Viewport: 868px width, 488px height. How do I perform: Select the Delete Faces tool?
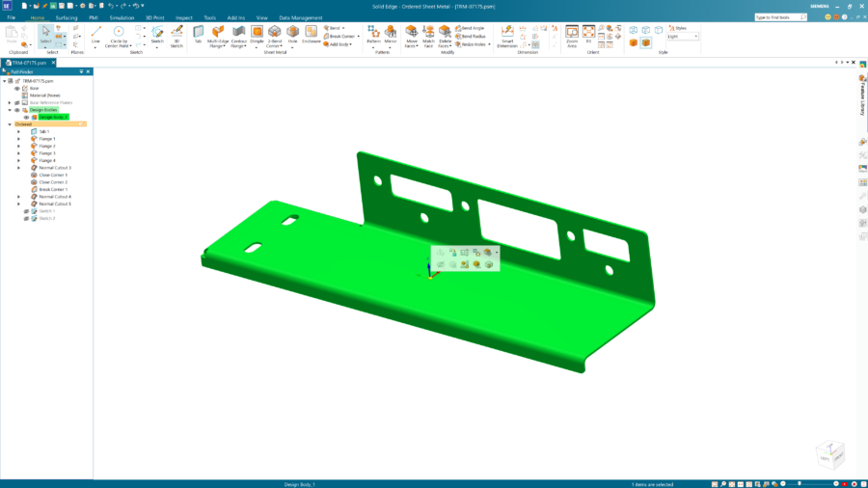click(445, 36)
